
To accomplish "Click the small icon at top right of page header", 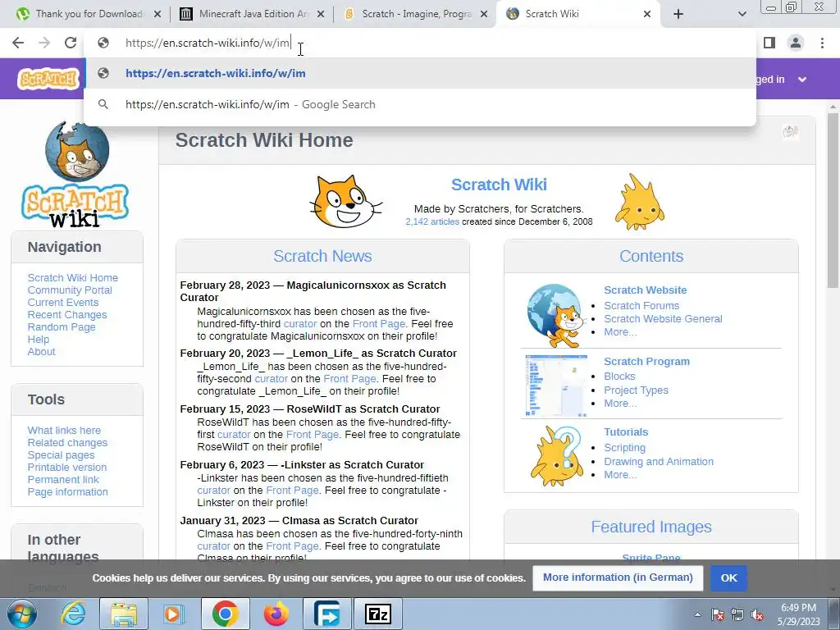I will 790,131.
